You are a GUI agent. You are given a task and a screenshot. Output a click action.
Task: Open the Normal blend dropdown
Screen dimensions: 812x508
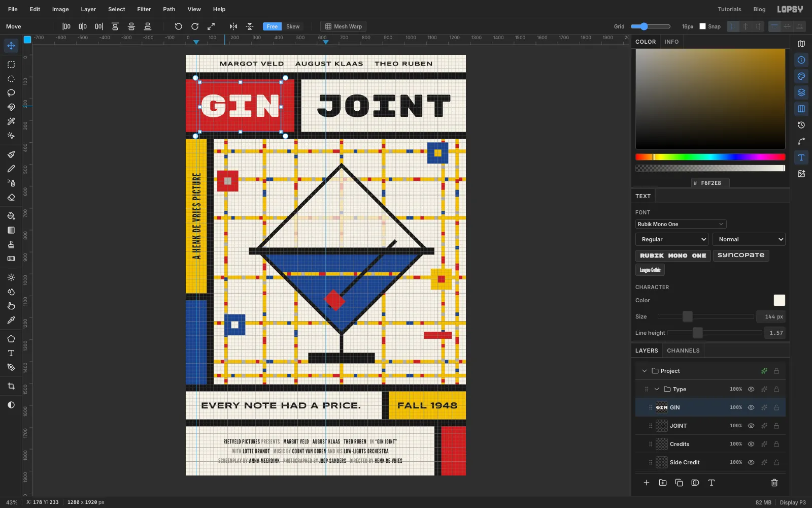[x=749, y=239]
